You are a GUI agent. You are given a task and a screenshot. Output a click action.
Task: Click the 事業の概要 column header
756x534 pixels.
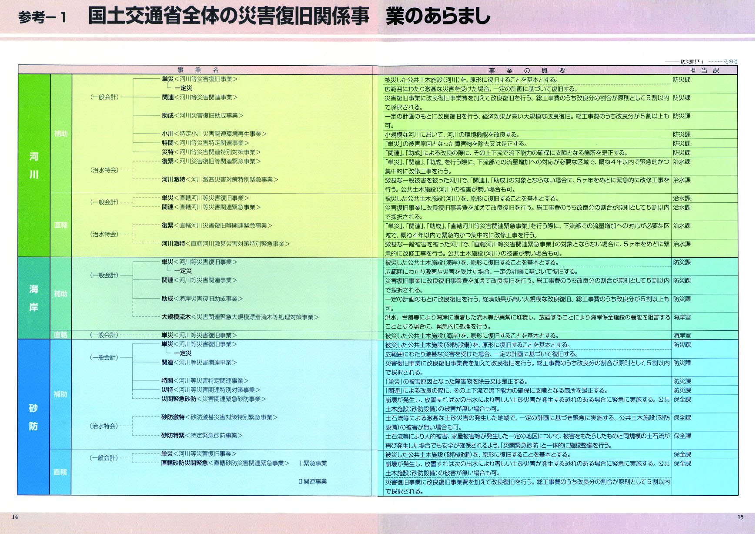(527, 71)
